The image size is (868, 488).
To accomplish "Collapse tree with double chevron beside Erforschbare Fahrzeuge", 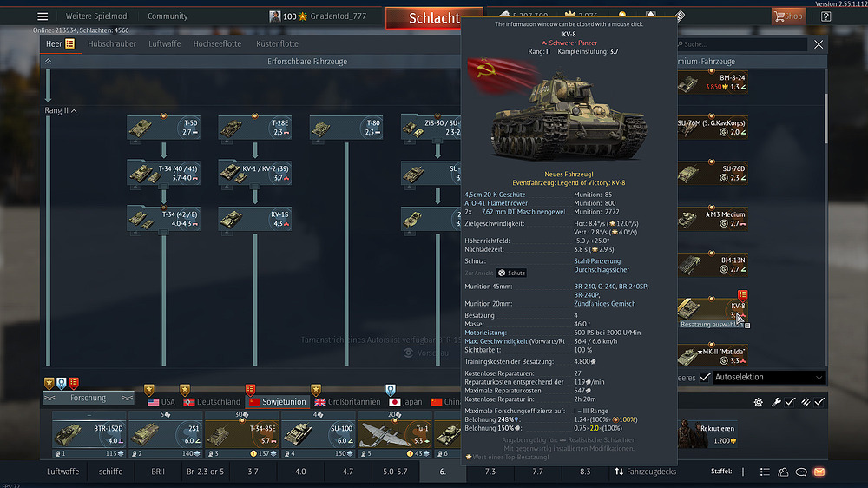I will [x=48, y=62].
